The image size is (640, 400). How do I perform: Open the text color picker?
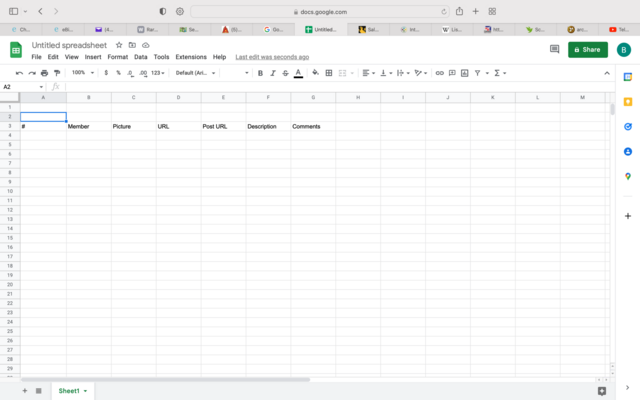click(298, 73)
